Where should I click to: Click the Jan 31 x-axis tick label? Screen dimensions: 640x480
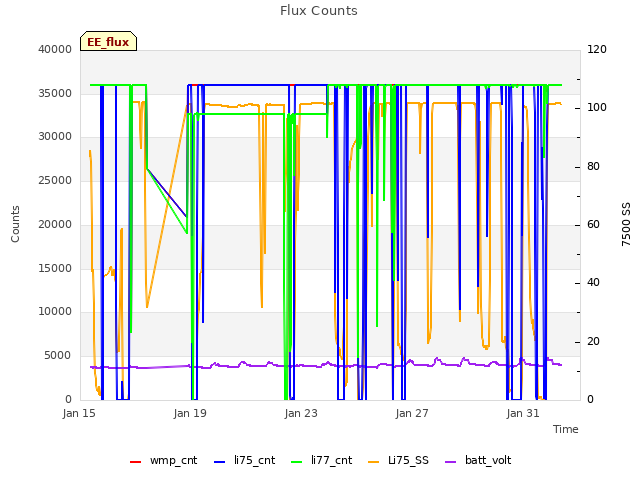[x=523, y=413]
